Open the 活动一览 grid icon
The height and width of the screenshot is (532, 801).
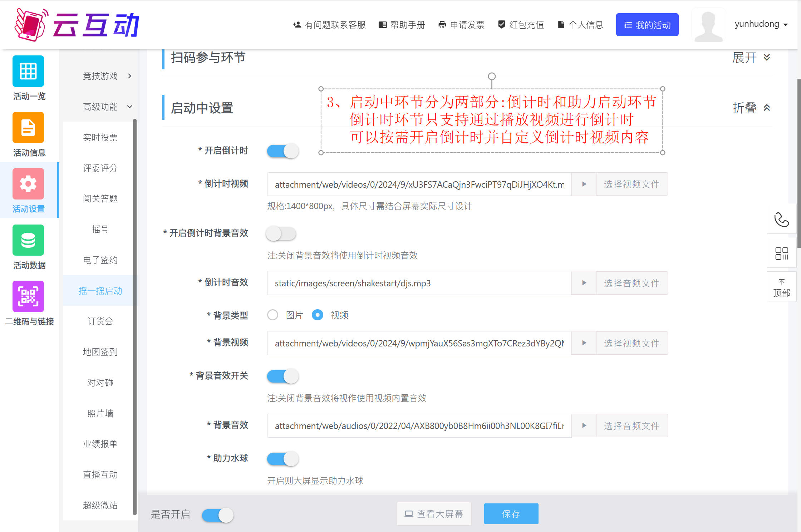click(x=28, y=71)
